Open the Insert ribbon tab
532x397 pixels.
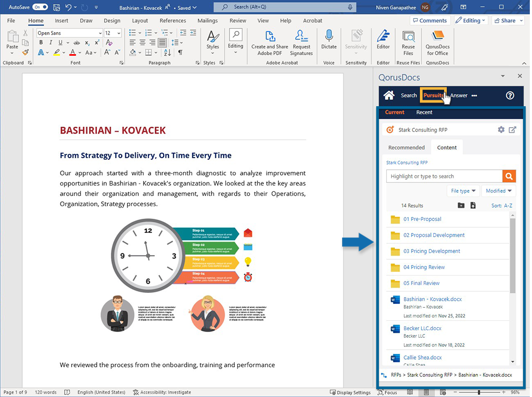point(62,21)
